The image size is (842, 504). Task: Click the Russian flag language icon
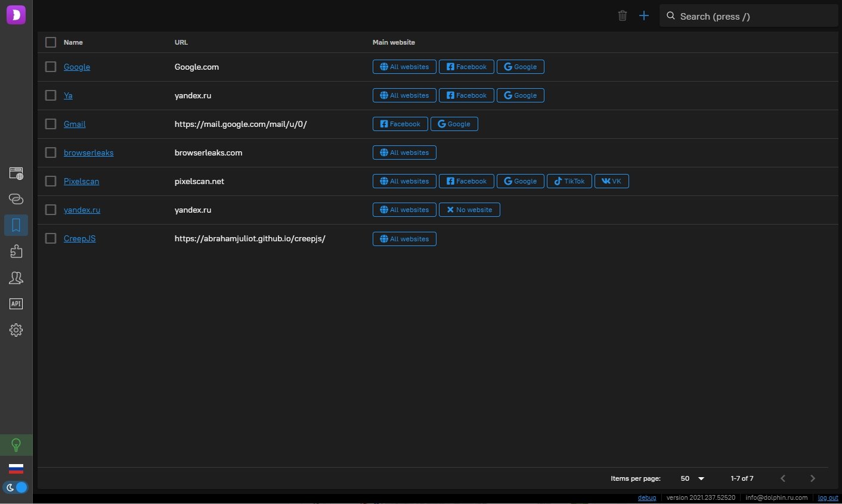(16, 469)
